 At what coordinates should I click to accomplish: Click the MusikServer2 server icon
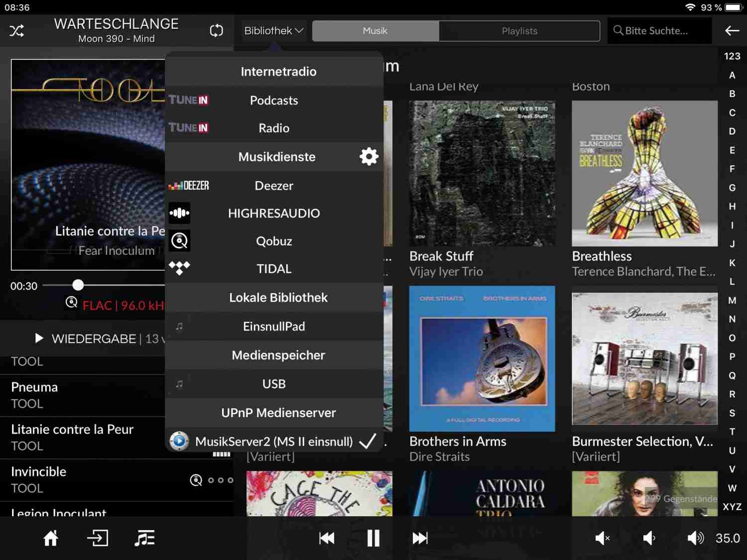coord(179,441)
